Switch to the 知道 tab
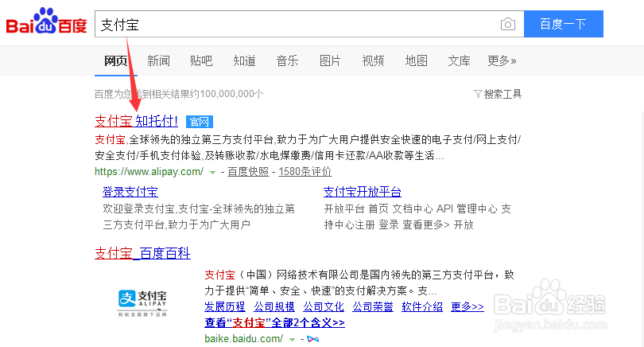 pyautogui.click(x=244, y=60)
